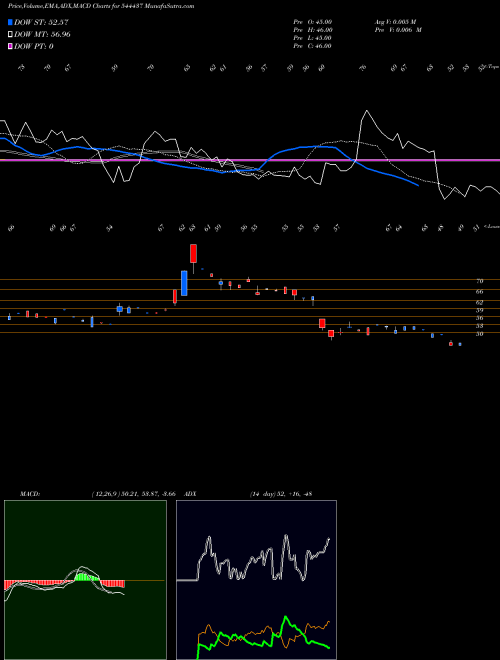Select the DOW ST: 52.57 label

[x=41, y=22]
